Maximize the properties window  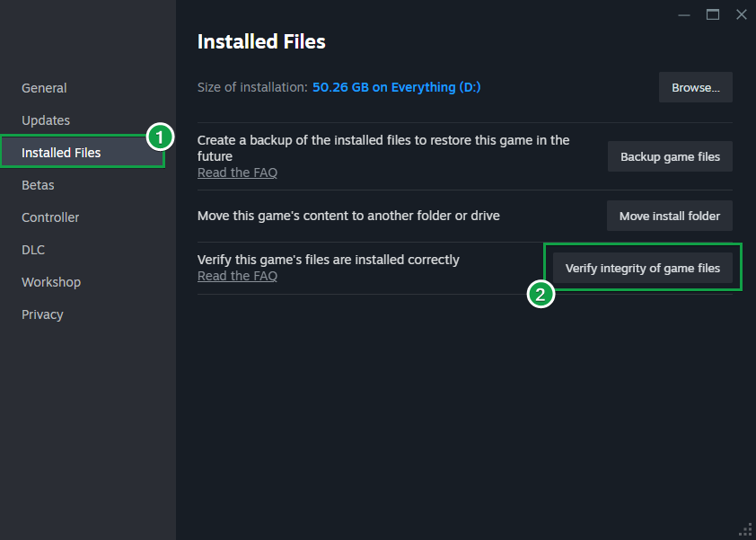(713, 14)
